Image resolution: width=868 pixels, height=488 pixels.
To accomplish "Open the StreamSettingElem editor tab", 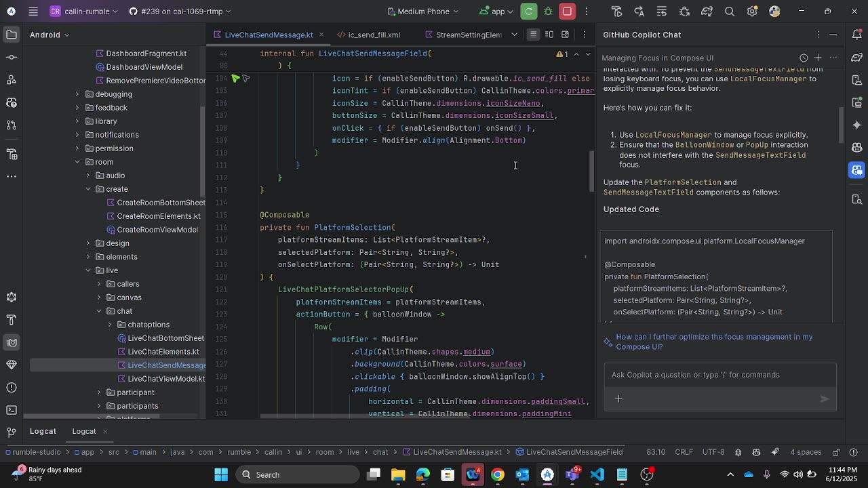I will pyautogui.click(x=468, y=35).
